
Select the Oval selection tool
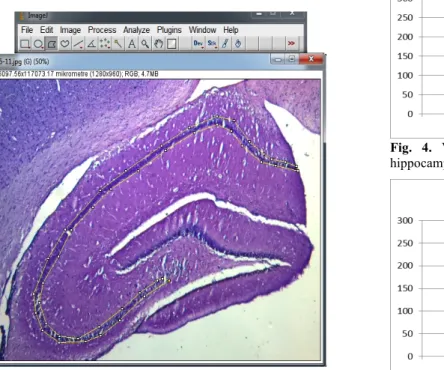[38, 44]
